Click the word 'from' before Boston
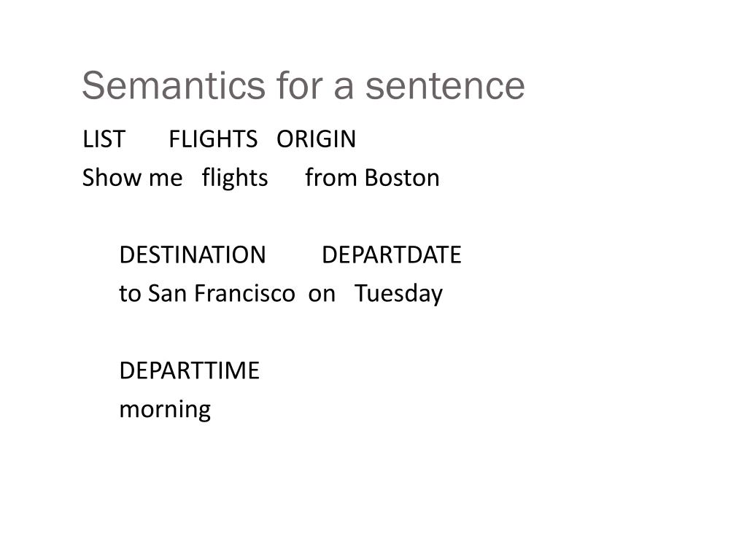Screen dimensions: 747x560 (x=331, y=178)
